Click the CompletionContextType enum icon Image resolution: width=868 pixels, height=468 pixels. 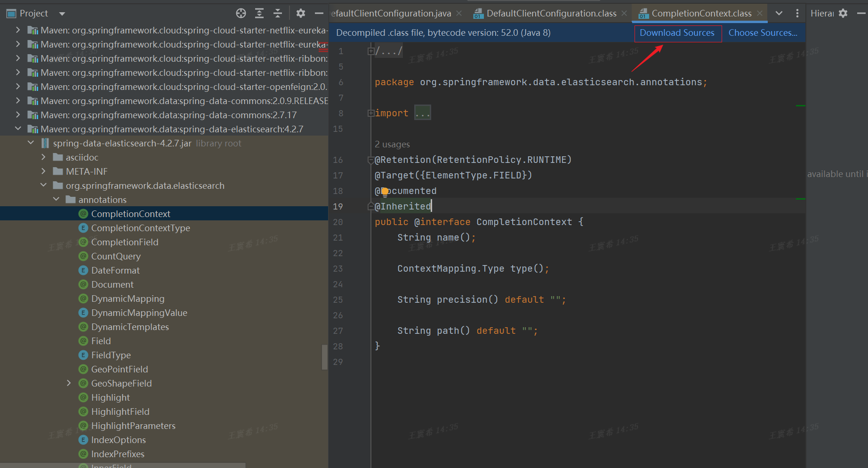(x=83, y=228)
